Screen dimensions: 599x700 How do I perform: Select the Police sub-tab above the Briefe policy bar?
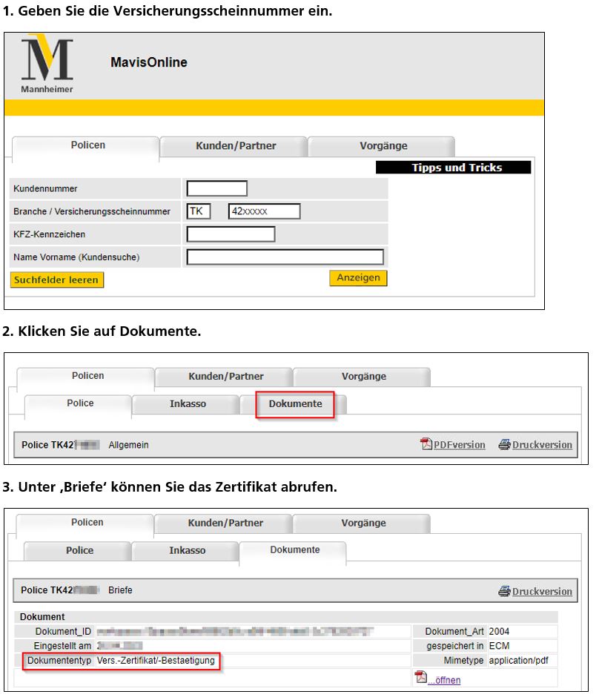point(79,551)
